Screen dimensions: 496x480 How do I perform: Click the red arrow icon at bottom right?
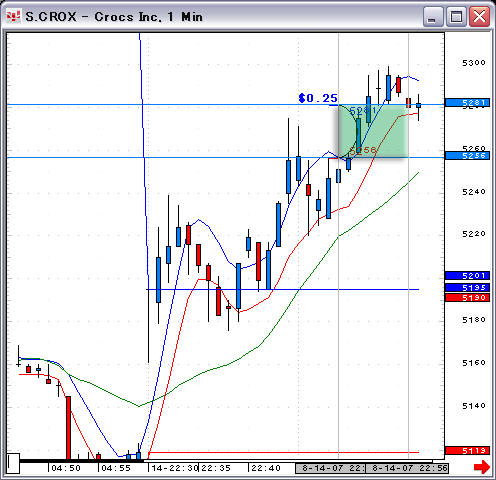(482, 467)
